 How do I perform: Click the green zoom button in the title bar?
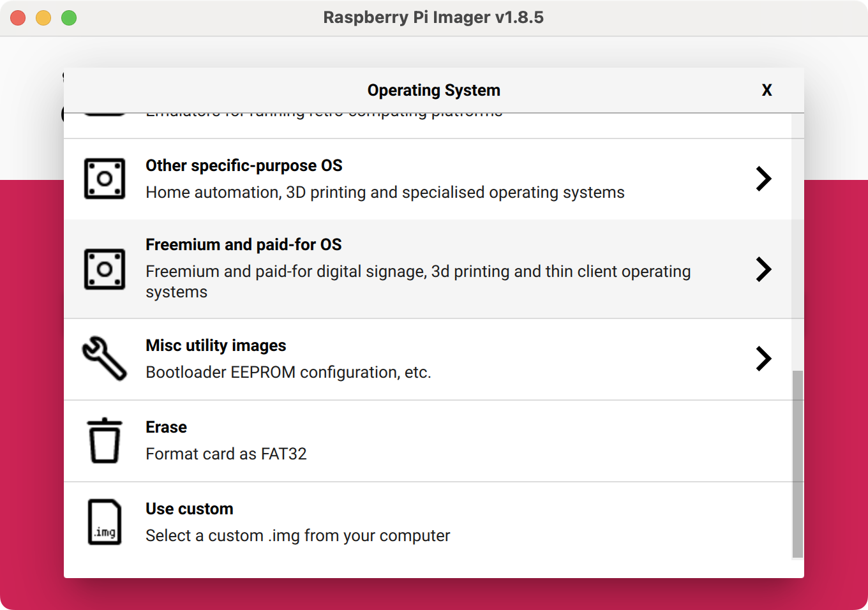point(69,17)
